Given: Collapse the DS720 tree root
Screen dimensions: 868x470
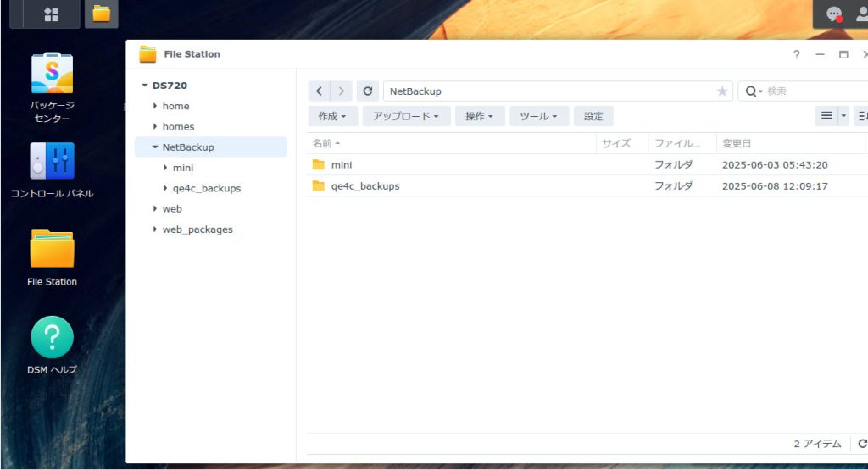Looking at the screenshot, I should [145, 86].
